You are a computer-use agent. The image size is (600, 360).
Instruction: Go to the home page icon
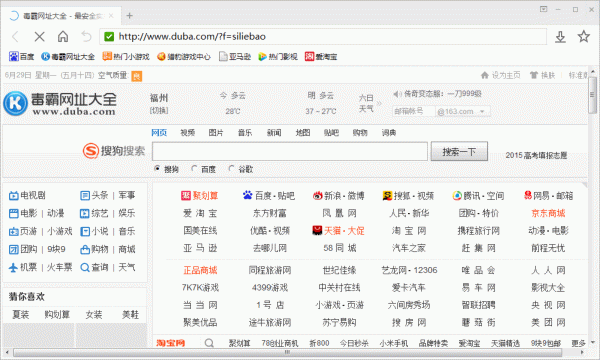(63, 36)
